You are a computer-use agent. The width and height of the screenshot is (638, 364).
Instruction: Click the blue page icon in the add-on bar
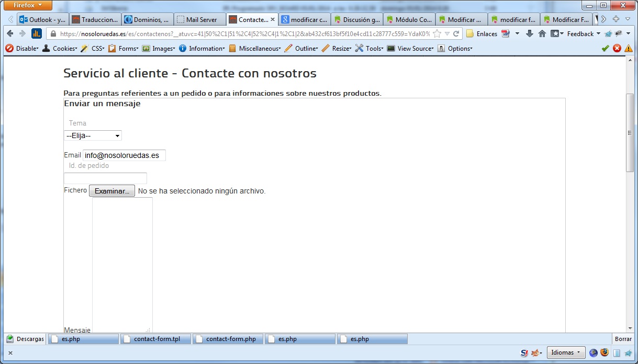(x=617, y=352)
